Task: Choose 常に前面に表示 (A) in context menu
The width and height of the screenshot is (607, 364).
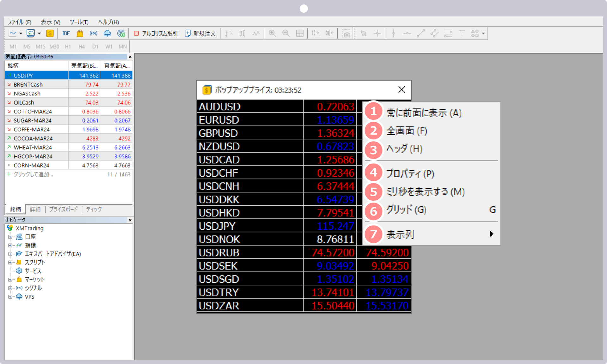Action: [x=431, y=112]
